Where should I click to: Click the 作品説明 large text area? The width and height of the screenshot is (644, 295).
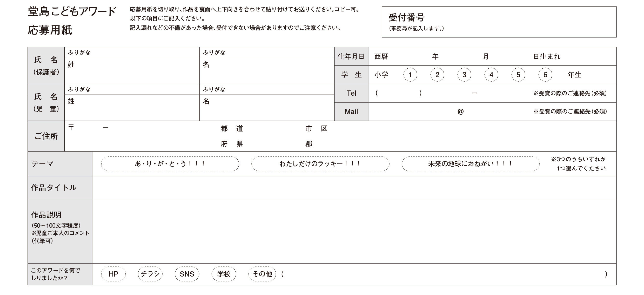[354, 231]
